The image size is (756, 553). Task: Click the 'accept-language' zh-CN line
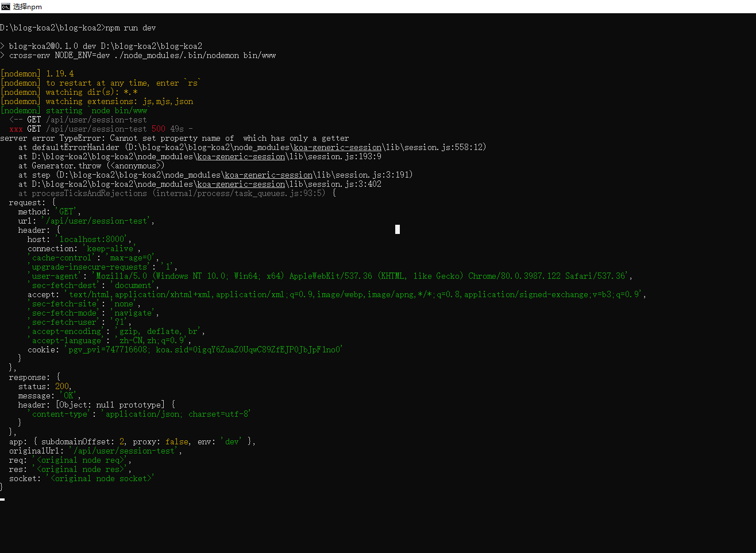tap(109, 340)
